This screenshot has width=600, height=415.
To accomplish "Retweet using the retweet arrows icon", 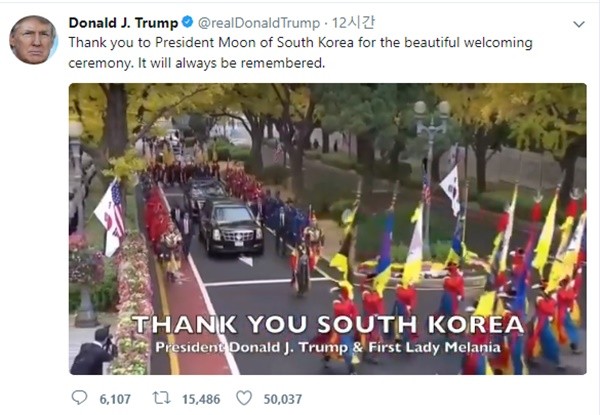I will coord(161,398).
